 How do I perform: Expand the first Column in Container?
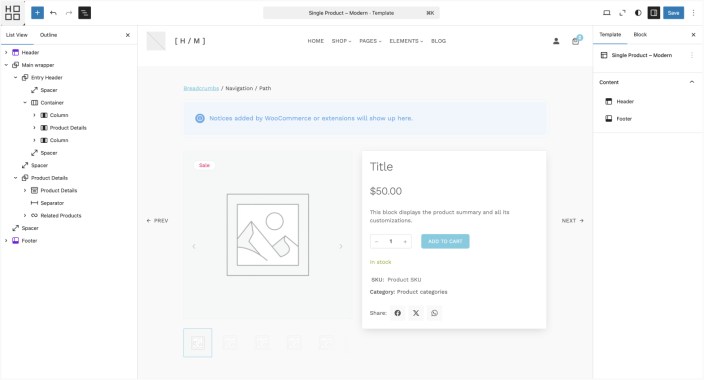click(35, 115)
